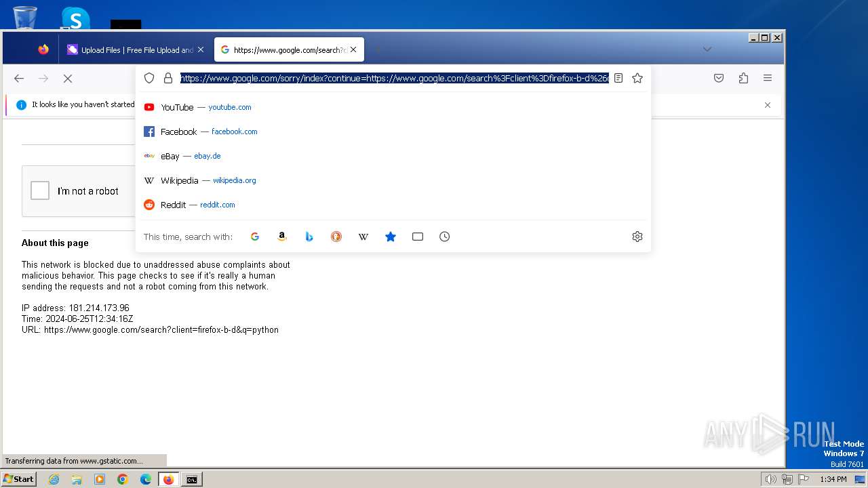Open the tracking protection shield icon
868x488 pixels.
149,79
